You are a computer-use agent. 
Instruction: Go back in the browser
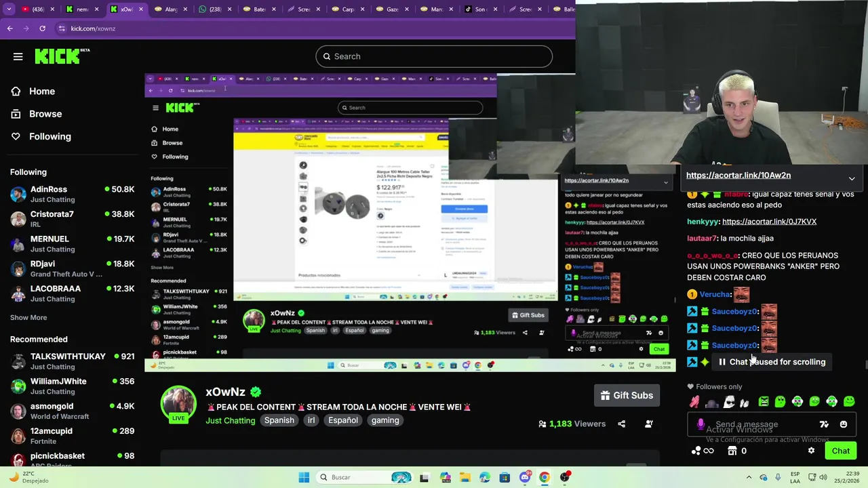point(9,28)
